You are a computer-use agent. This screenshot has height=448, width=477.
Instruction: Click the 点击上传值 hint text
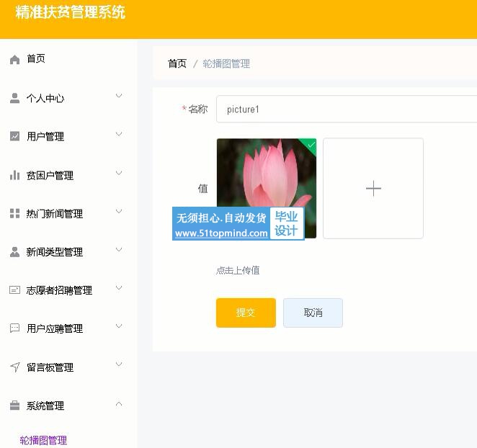pos(238,270)
